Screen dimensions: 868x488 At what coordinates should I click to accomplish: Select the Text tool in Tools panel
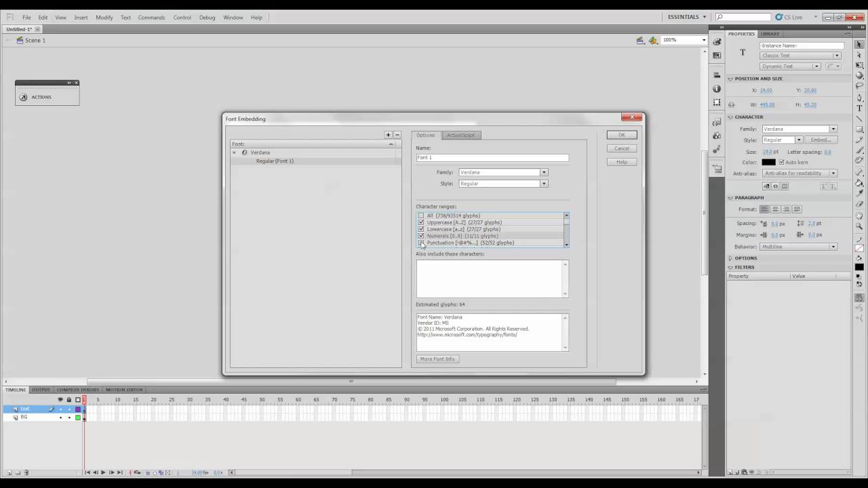[859, 108]
